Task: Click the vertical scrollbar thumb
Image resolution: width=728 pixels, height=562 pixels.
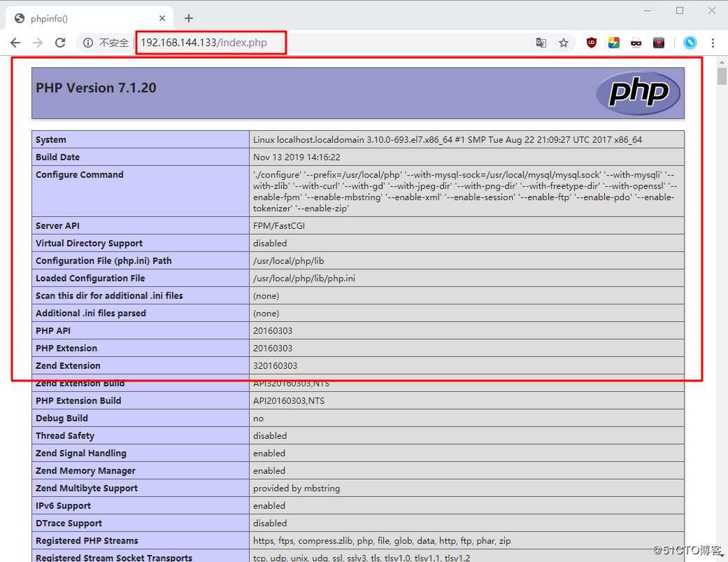Action: pyautogui.click(x=722, y=76)
